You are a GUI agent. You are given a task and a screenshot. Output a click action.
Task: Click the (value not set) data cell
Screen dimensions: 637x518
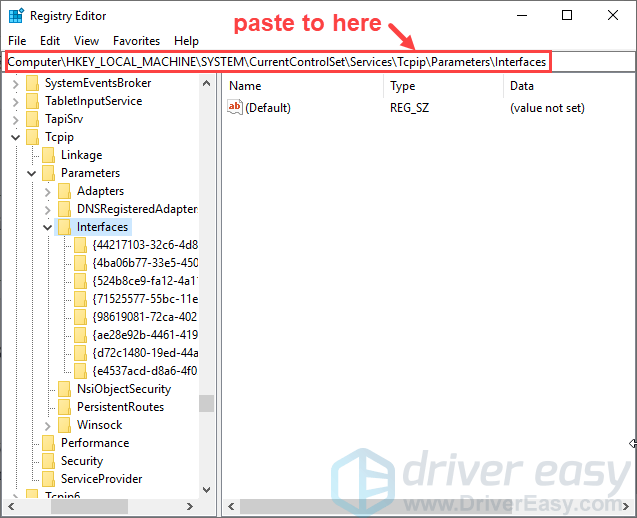547,108
